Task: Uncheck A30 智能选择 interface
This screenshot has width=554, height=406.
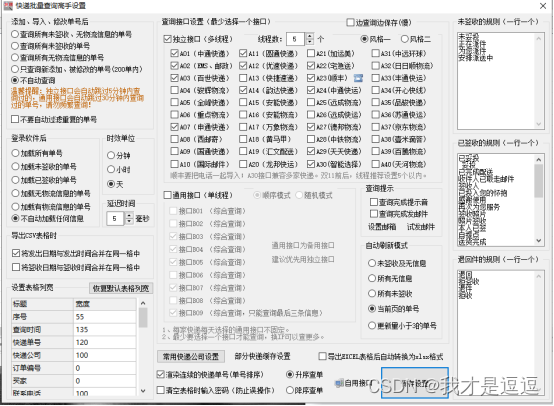Action: tap(311, 164)
